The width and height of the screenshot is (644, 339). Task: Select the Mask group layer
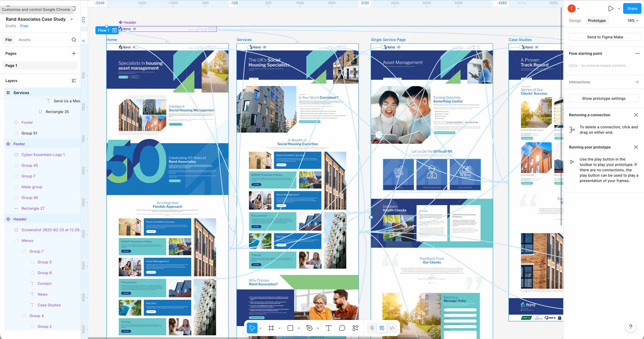click(32, 187)
